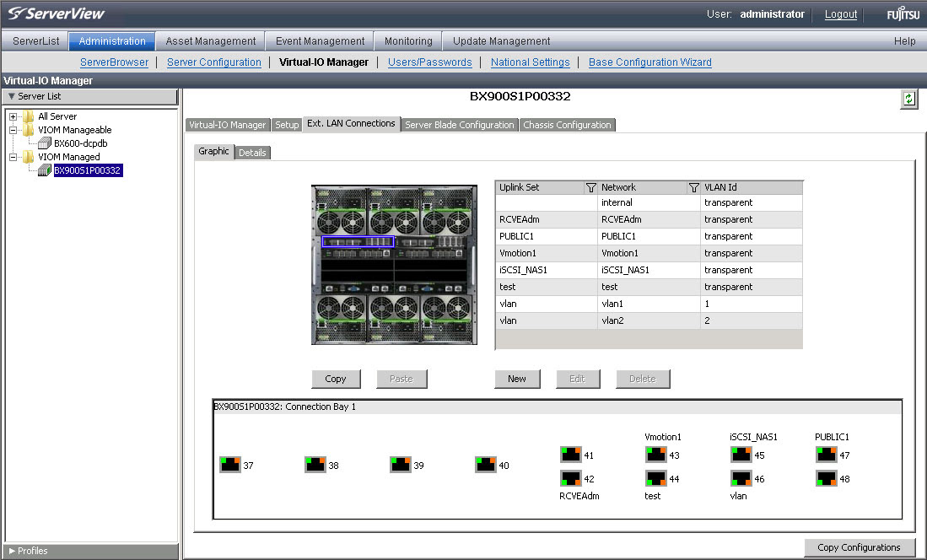Click the refresh icon at top right
The image size is (927, 560).
pyautogui.click(x=908, y=99)
